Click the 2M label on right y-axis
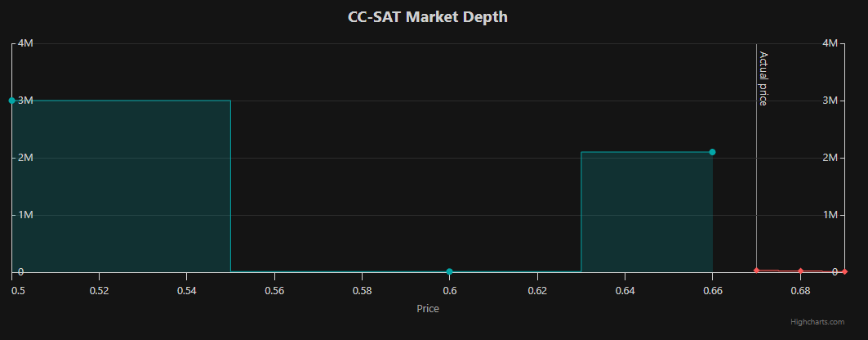The height and width of the screenshot is (340, 868). pyautogui.click(x=830, y=158)
